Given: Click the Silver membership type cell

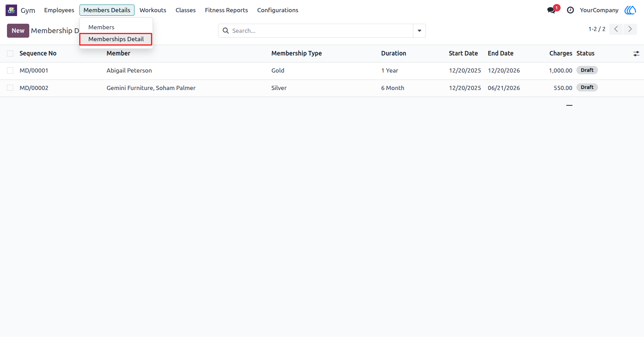Looking at the screenshot, I should coord(279,88).
